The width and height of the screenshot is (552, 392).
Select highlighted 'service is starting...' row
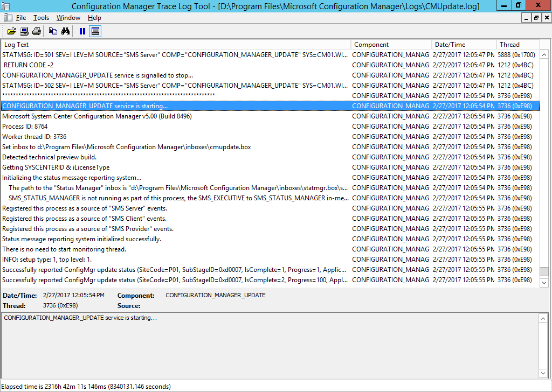click(x=271, y=106)
